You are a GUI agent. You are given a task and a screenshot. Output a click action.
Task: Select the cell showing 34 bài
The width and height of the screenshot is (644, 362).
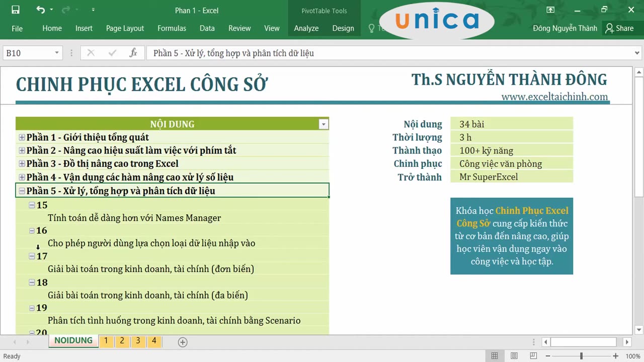tap(512, 124)
